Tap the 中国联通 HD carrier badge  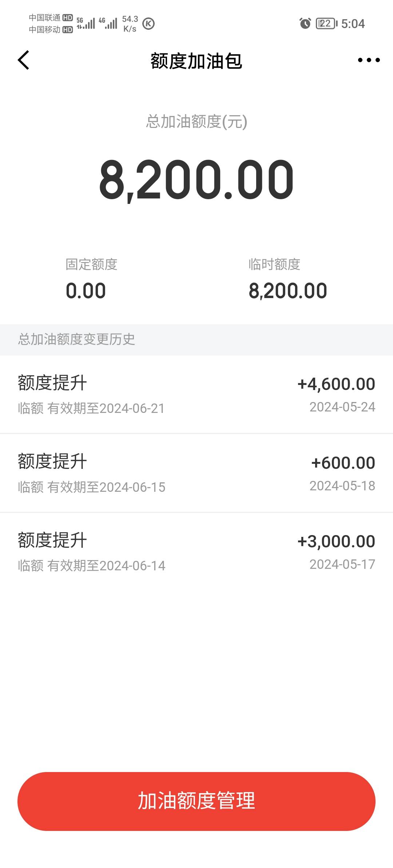click(x=51, y=17)
